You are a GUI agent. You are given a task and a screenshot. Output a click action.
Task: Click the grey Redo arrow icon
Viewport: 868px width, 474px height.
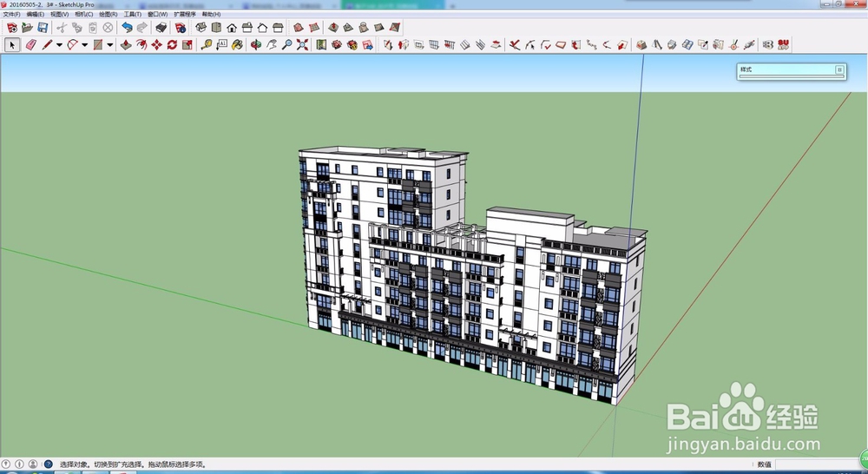coord(142,28)
